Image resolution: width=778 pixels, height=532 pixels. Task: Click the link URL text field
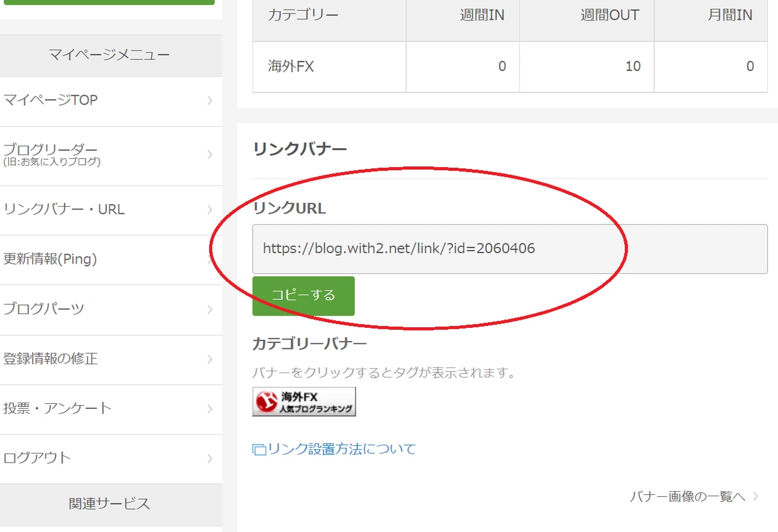510,249
